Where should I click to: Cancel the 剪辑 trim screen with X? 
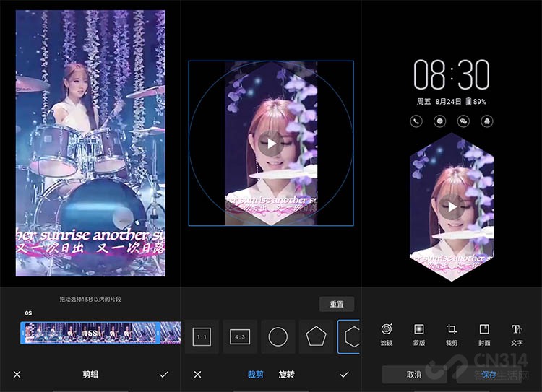point(17,375)
